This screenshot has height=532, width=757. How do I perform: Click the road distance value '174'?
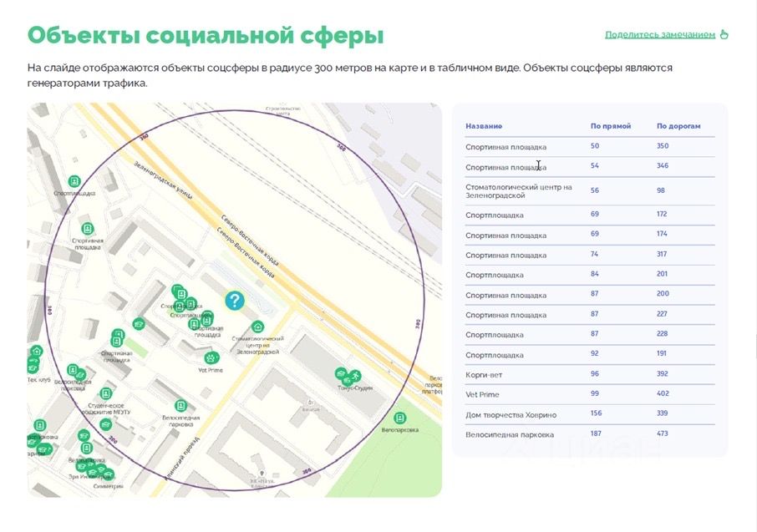662,234
